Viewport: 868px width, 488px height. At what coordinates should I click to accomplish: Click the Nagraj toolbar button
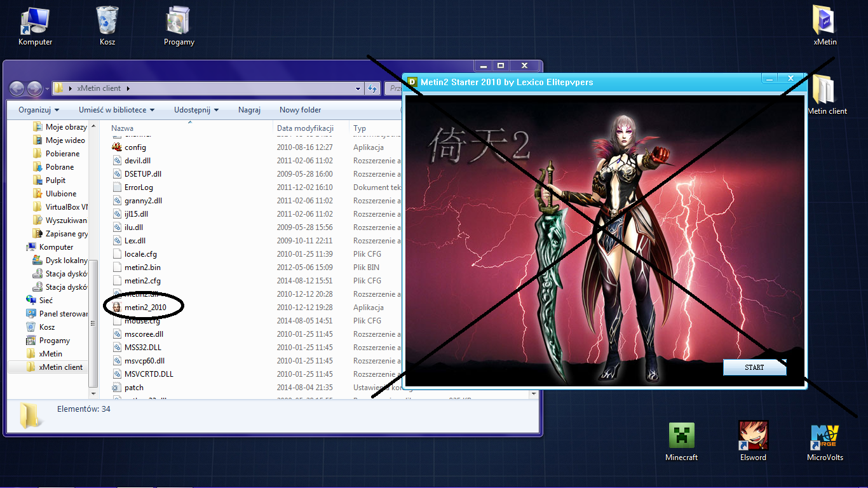click(x=249, y=110)
